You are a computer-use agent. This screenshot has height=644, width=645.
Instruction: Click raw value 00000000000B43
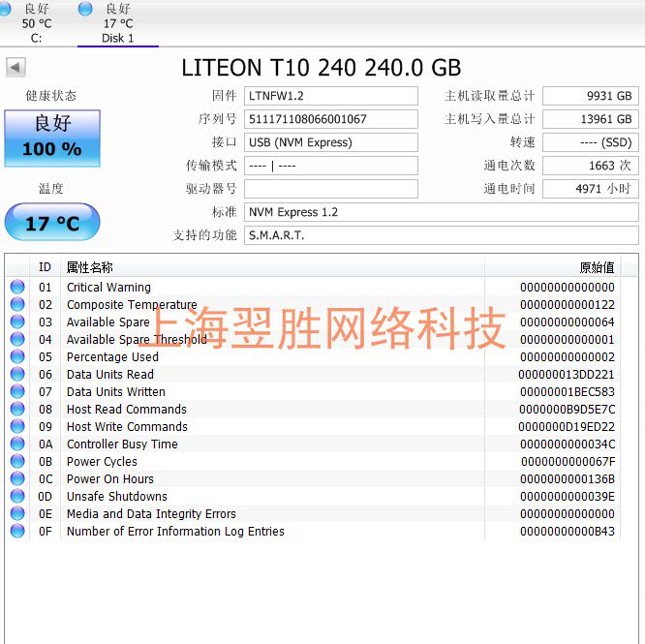568,532
